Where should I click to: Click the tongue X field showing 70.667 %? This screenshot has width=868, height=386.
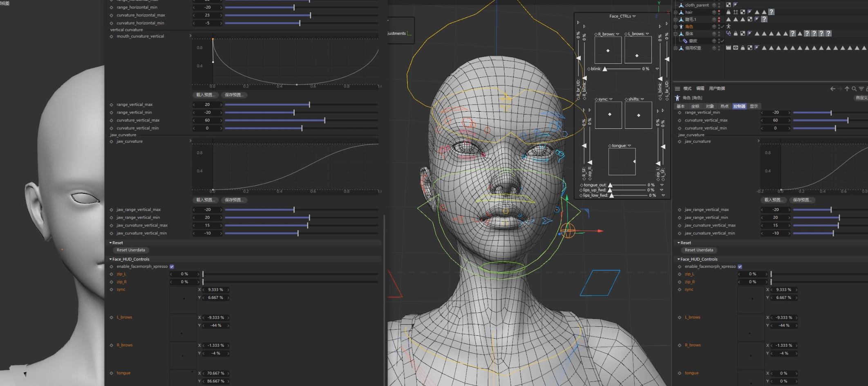click(216, 373)
